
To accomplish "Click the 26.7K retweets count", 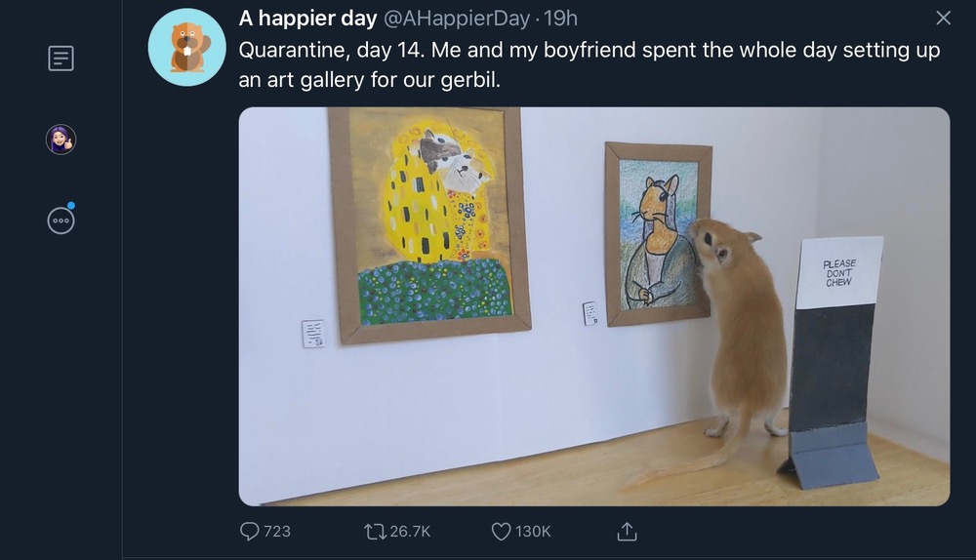I will 410,532.
